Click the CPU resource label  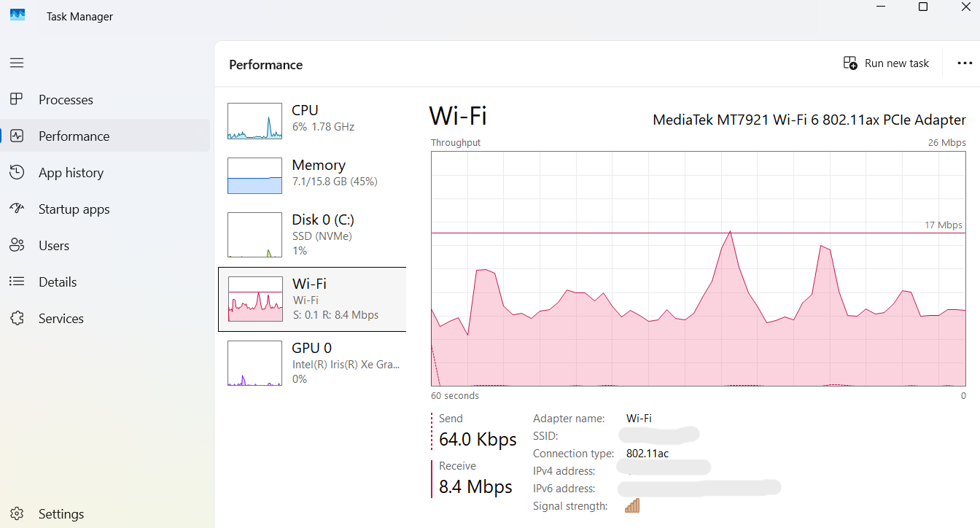click(305, 110)
